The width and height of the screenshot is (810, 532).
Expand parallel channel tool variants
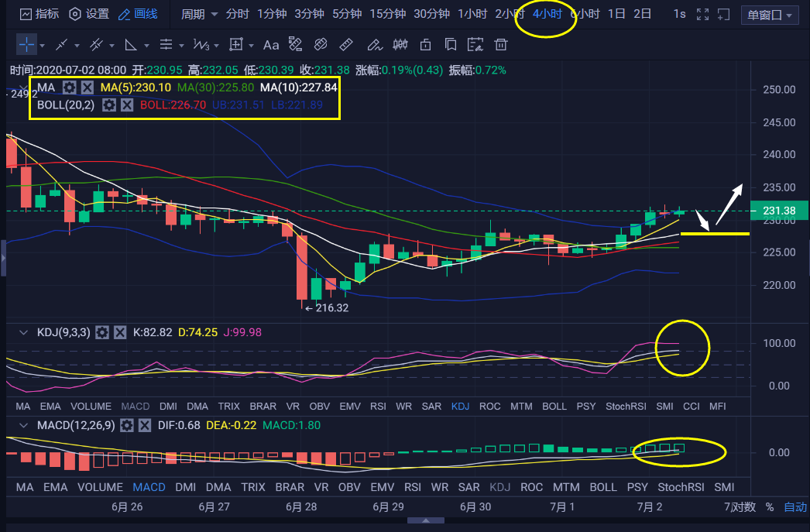point(112,46)
